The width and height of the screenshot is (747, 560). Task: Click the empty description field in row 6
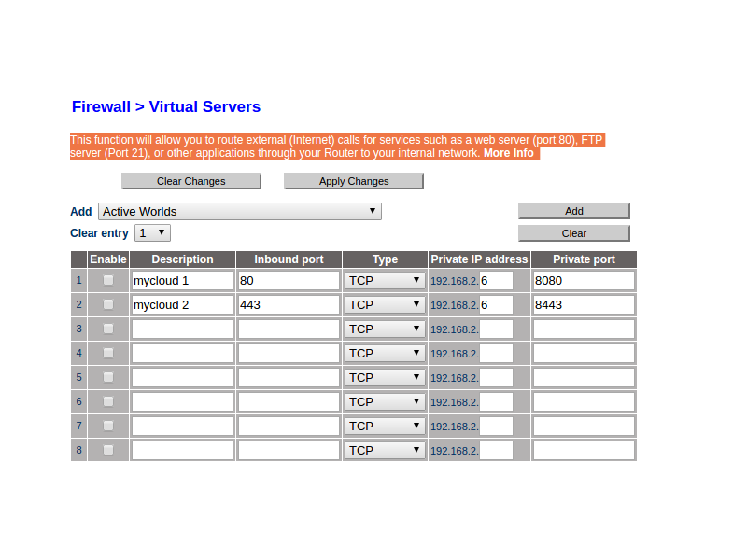tap(182, 402)
